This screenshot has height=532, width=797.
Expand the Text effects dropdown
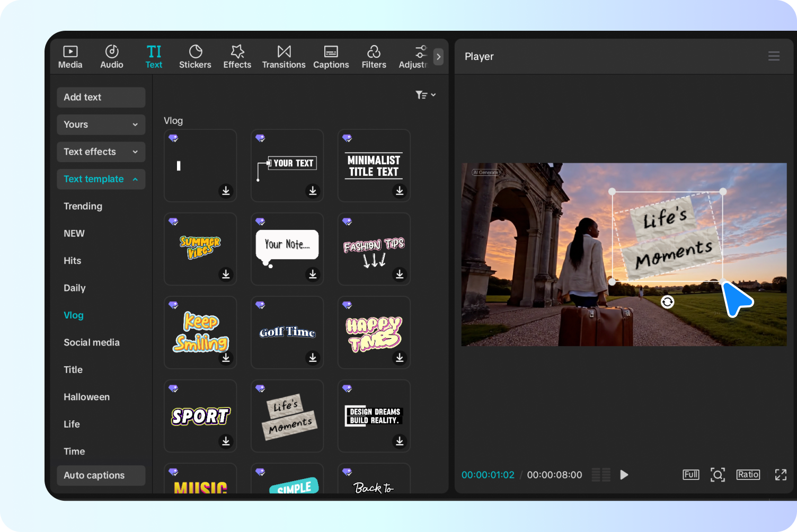tap(101, 152)
